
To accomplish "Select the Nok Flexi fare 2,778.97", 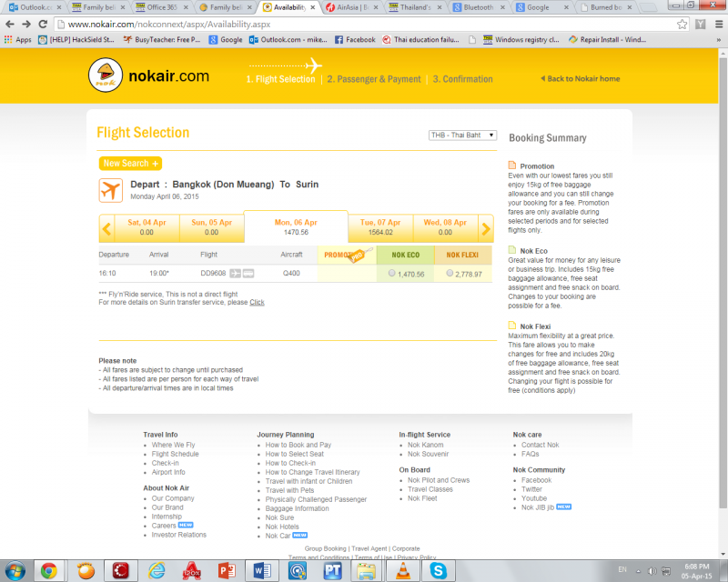I will [450, 274].
